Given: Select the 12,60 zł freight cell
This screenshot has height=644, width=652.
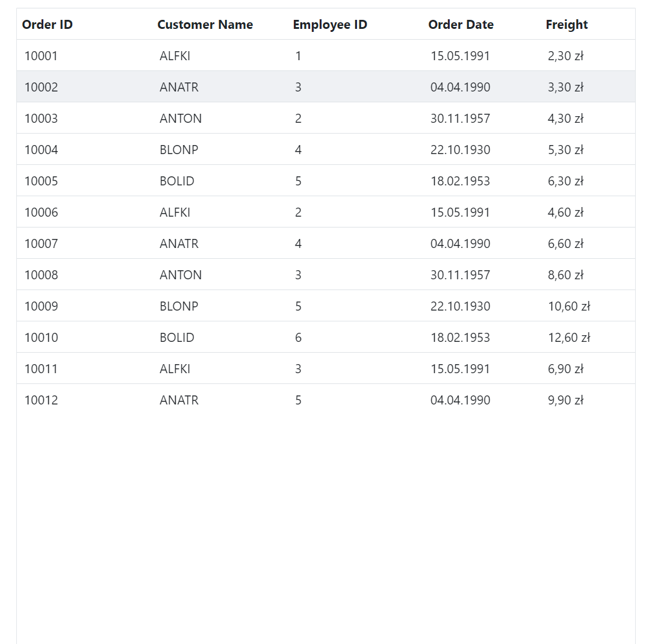Looking at the screenshot, I should coord(569,338).
